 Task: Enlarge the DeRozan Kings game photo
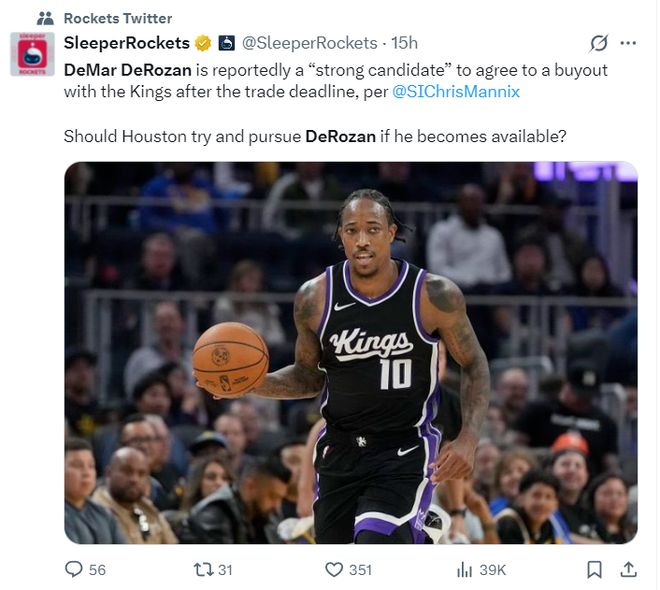coord(351,353)
